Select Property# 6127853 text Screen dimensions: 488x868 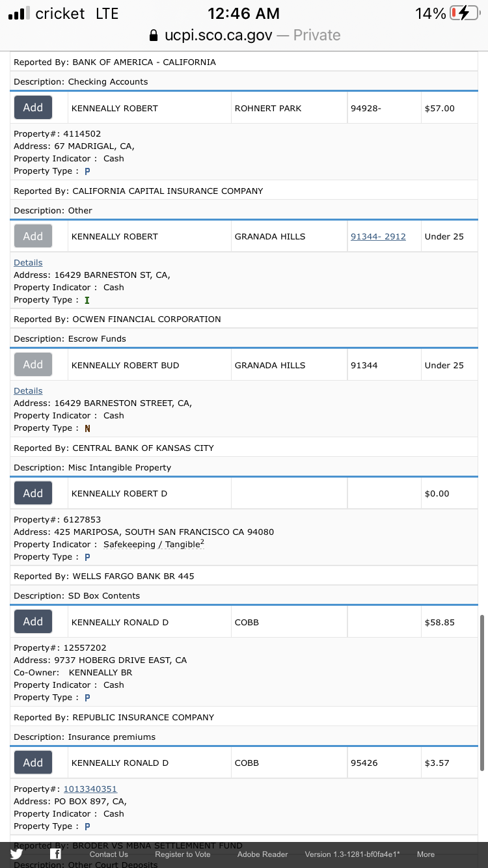pos(57,519)
